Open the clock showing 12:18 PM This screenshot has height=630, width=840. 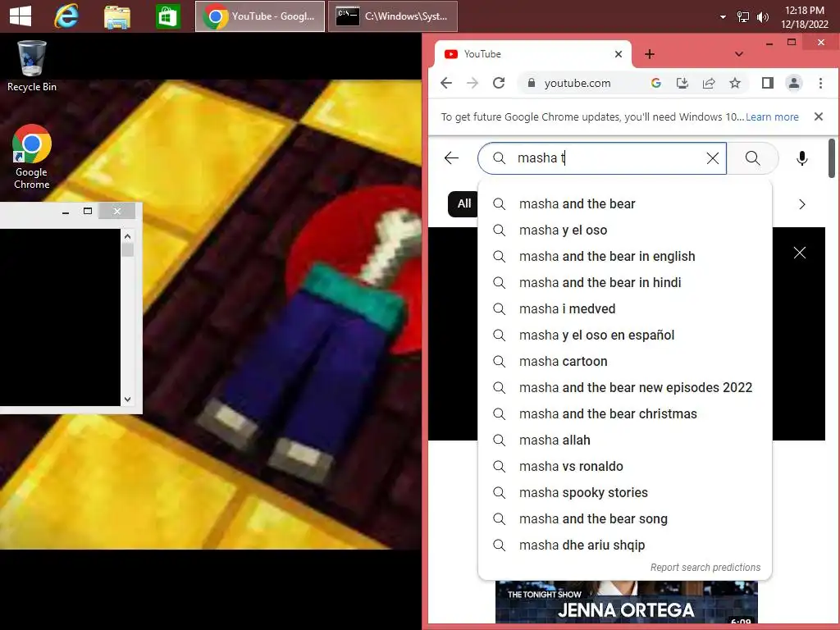pos(804,17)
